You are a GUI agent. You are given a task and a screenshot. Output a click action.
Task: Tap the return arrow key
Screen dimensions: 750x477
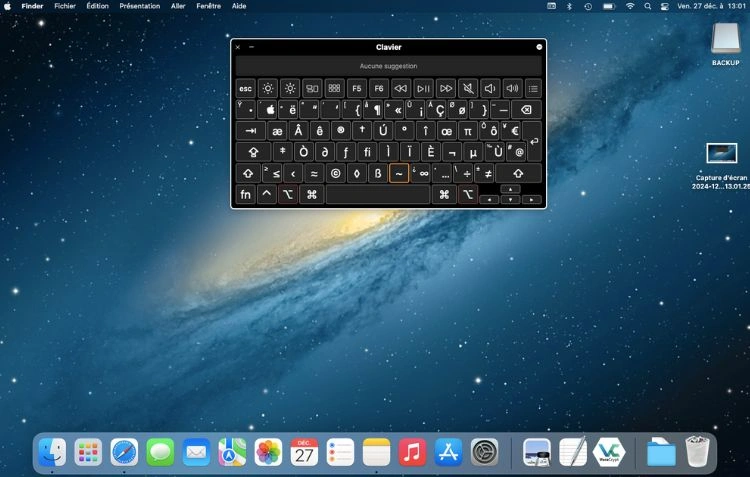pos(533,141)
